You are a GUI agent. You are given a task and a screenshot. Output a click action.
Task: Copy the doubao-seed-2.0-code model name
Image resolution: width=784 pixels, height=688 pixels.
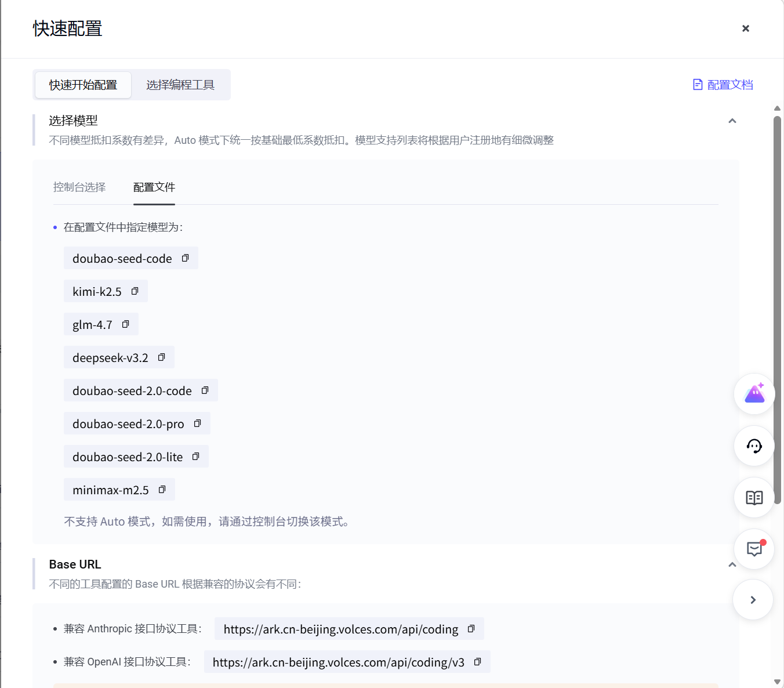(205, 390)
